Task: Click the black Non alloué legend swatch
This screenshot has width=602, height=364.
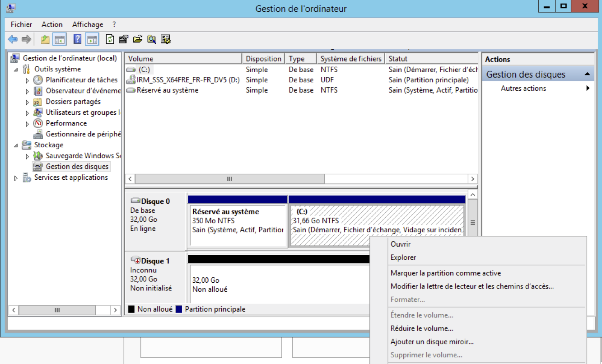Action: tap(131, 309)
